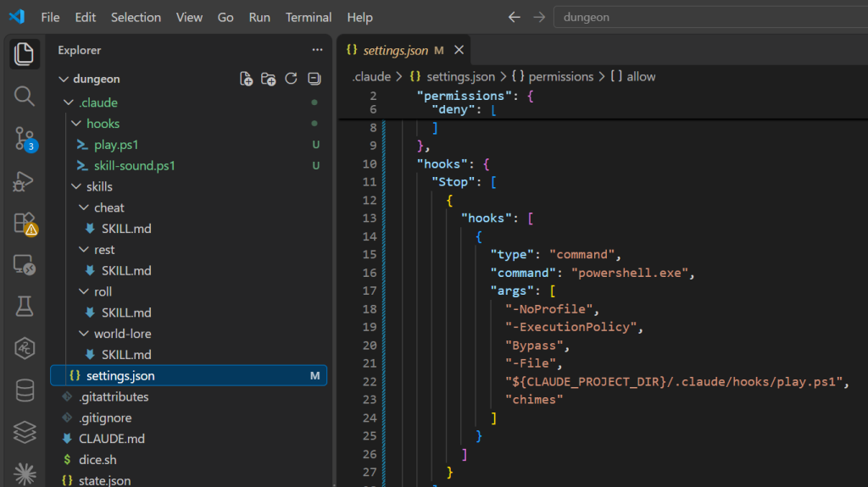Click the .claude breadcrumb segment
Screen dimensions: 868x487
pyautogui.click(x=371, y=76)
